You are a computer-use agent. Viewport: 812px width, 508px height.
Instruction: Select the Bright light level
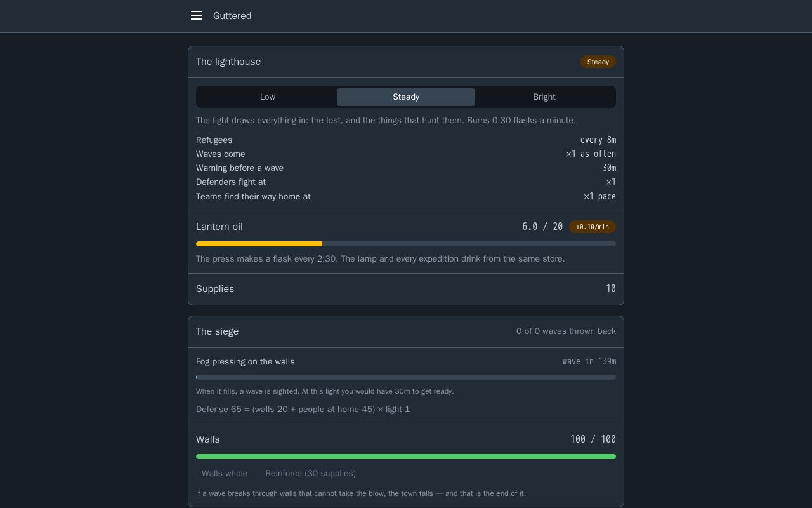[544, 97]
